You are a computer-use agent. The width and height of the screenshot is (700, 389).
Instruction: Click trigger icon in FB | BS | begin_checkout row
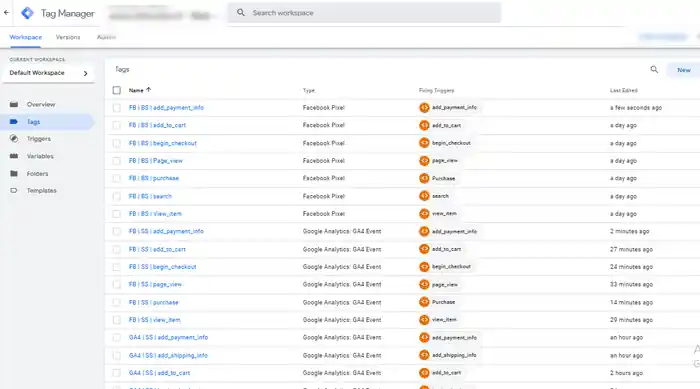click(424, 143)
